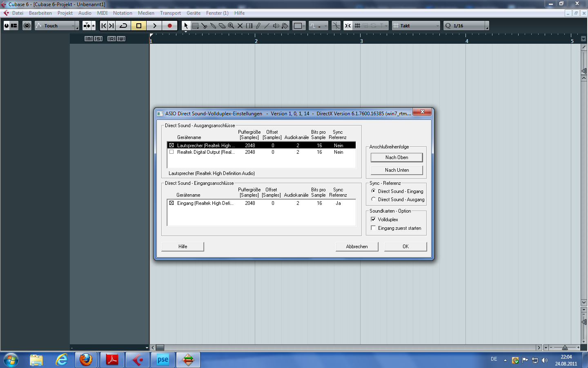The height and width of the screenshot is (368, 588).
Task: Select the Time Warp tool
Action: point(249,26)
